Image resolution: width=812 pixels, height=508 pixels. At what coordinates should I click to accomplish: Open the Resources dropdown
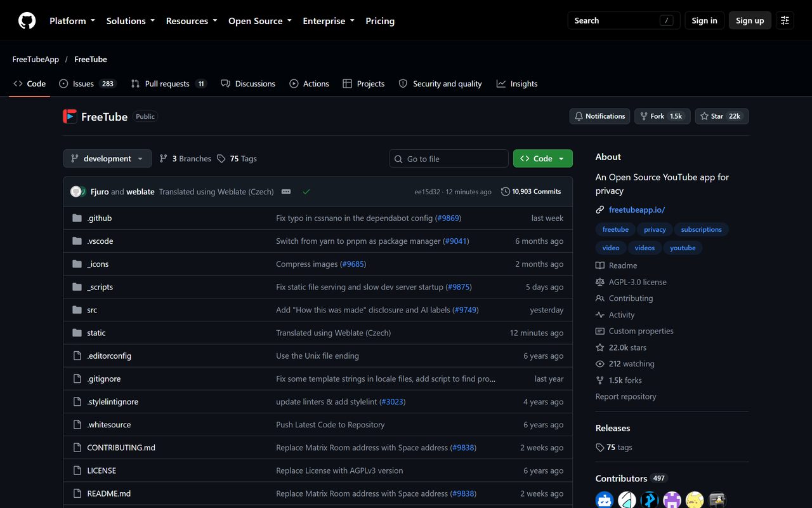[192, 21]
